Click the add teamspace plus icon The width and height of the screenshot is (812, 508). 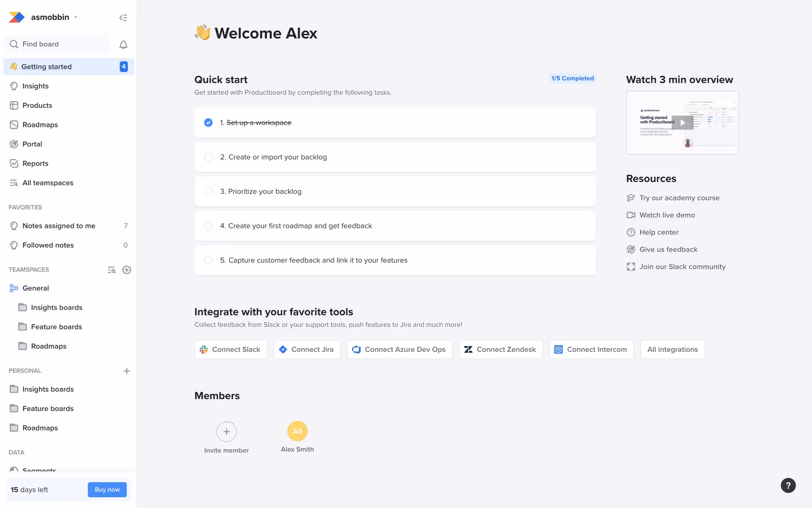(126, 270)
